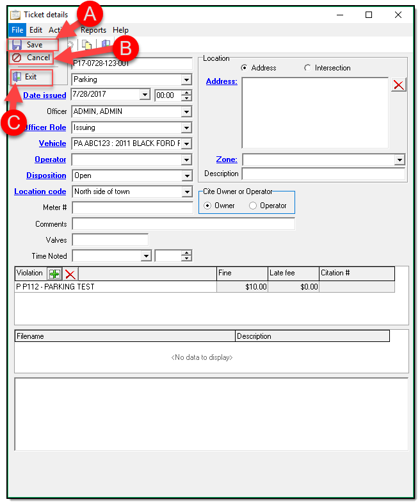Click the Vehicle link label
Image resolution: width=420 pixels, height=504 pixels.
(x=52, y=143)
